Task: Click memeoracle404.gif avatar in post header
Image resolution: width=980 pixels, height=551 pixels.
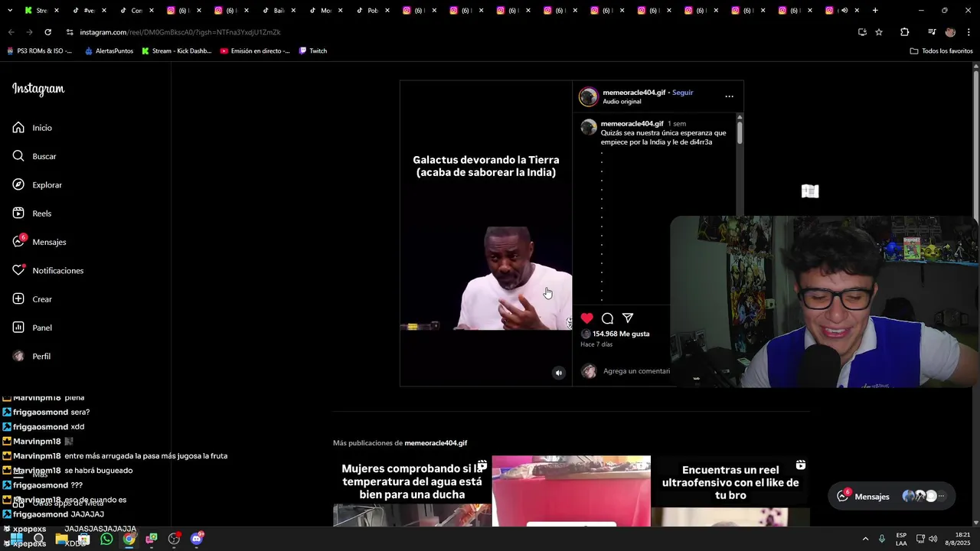Action: pos(588,96)
